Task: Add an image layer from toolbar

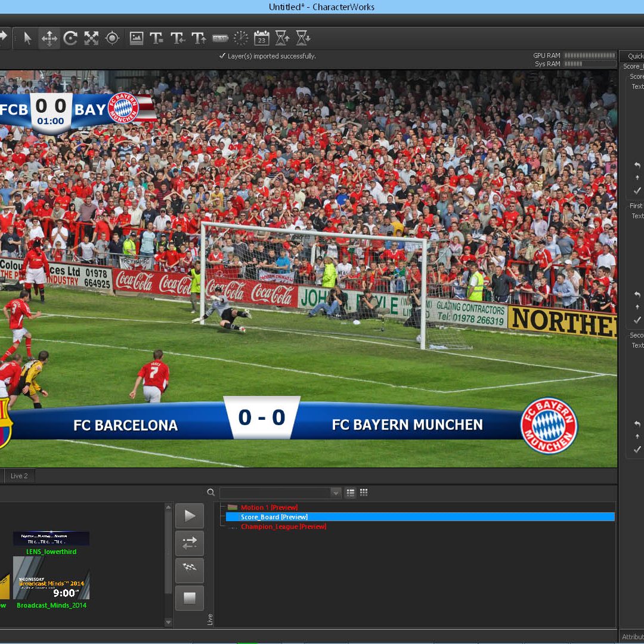Action: pyautogui.click(x=137, y=38)
